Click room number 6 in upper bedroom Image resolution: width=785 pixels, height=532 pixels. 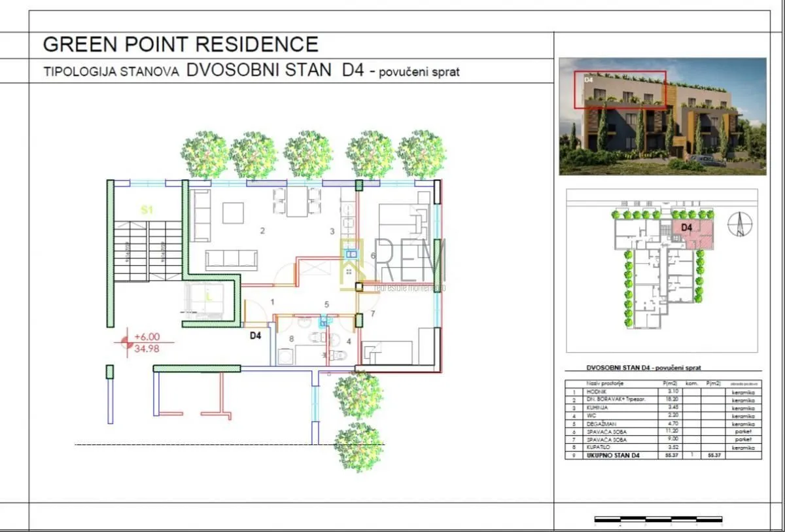pos(373,255)
